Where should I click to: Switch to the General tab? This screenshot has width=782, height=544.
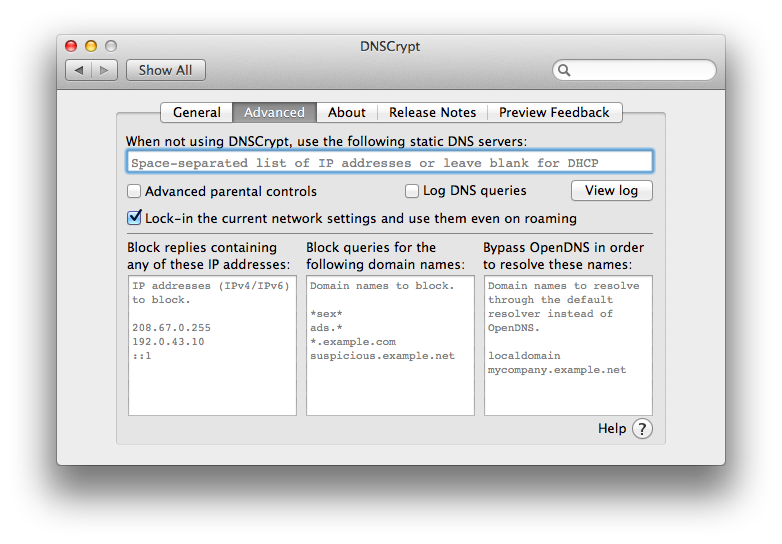197,113
